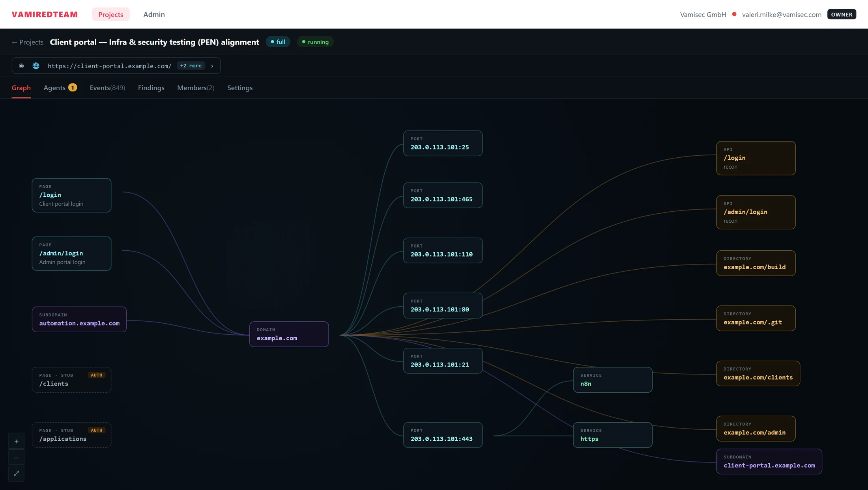Click the VAMIREDTEAM logo
868x490 pixels.
click(x=45, y=15)
